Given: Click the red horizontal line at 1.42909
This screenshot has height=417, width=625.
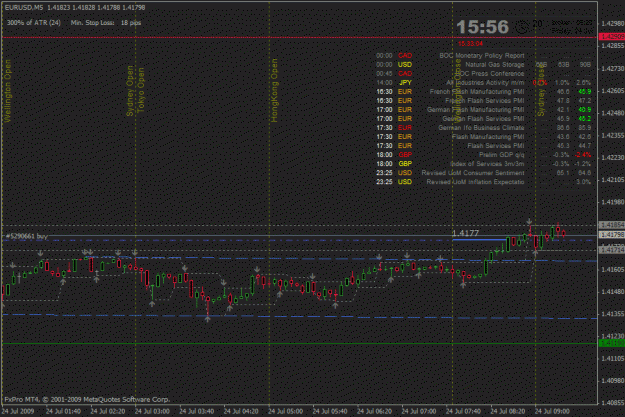Looking at the screenshot, I should [x=299, y=37].
